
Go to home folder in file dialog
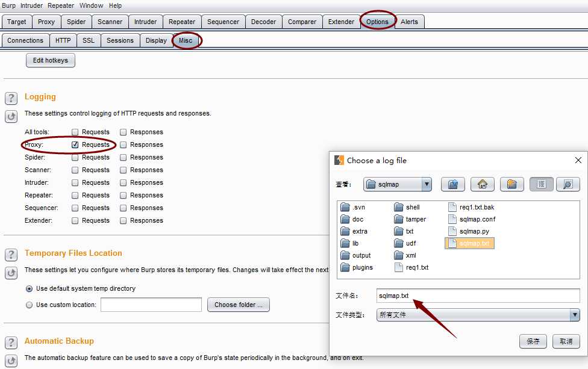coord(482,184)
